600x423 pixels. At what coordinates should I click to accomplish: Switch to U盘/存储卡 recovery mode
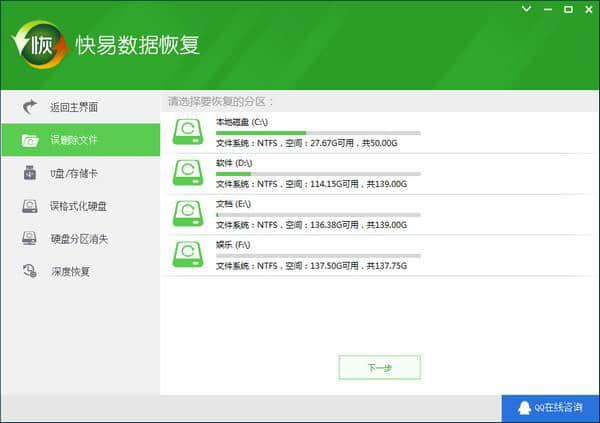coord(80,173)
